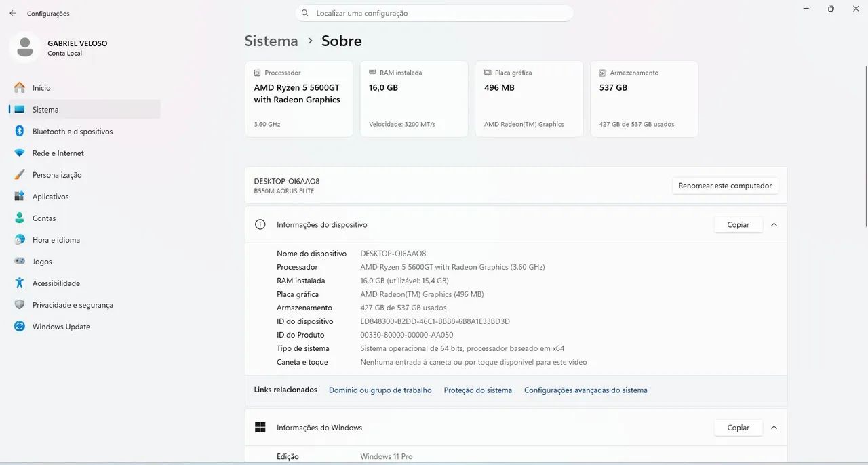This screenshot has height=465, width=868.
Task: Click Renomear este computador button
Action: point(725,186)
